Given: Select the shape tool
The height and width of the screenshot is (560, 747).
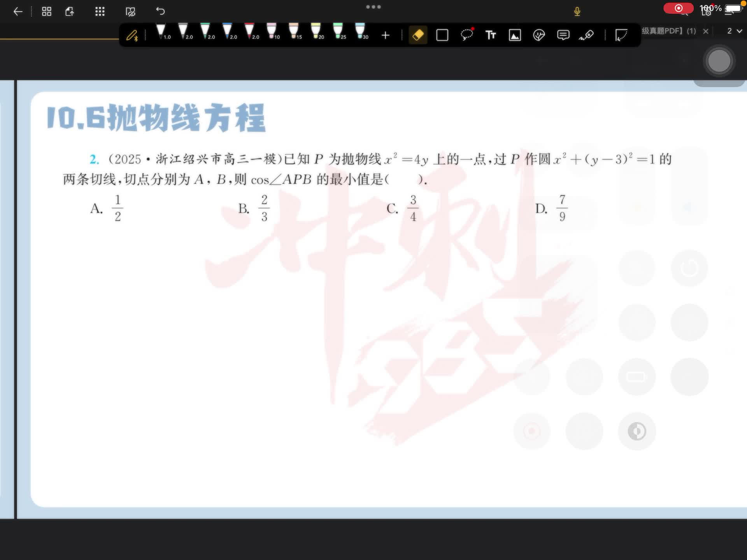Looking at the screenshot, I should tap(442, 35).
